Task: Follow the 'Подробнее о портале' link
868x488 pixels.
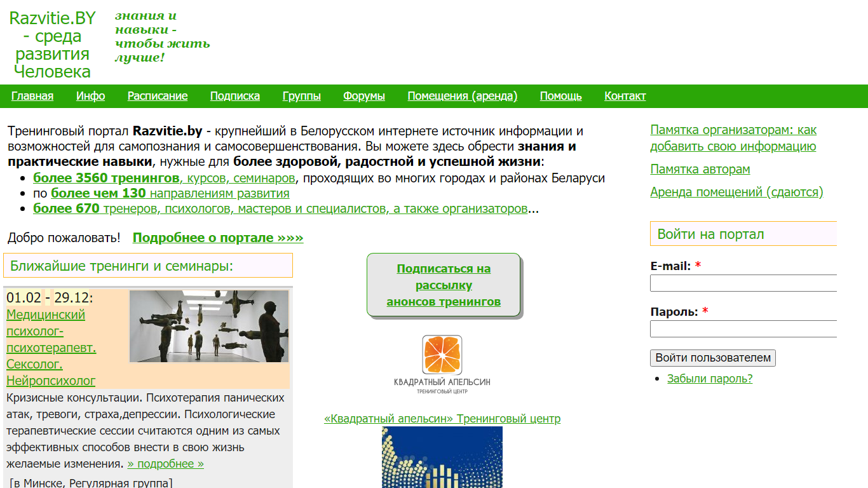Action: 218,238
